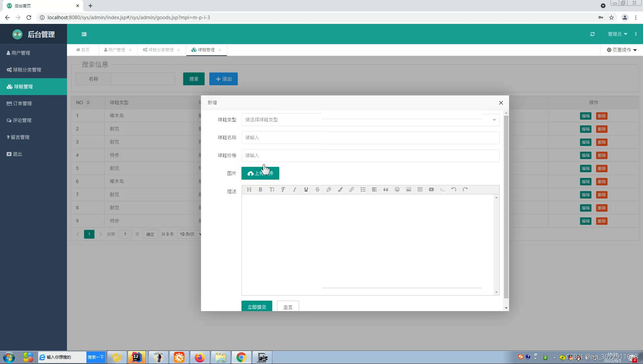Click the 添加 add button

click(x=223, y=79)
